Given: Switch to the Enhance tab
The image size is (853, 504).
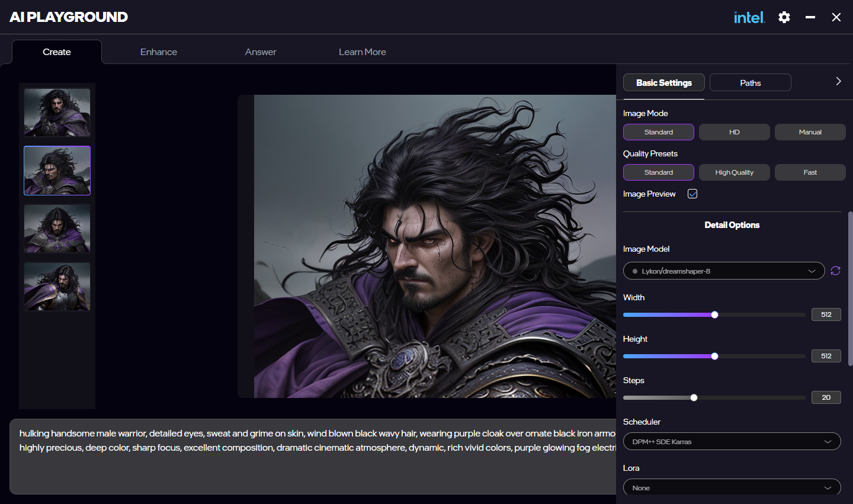Looking at the screenshot, I should [158, 52].
